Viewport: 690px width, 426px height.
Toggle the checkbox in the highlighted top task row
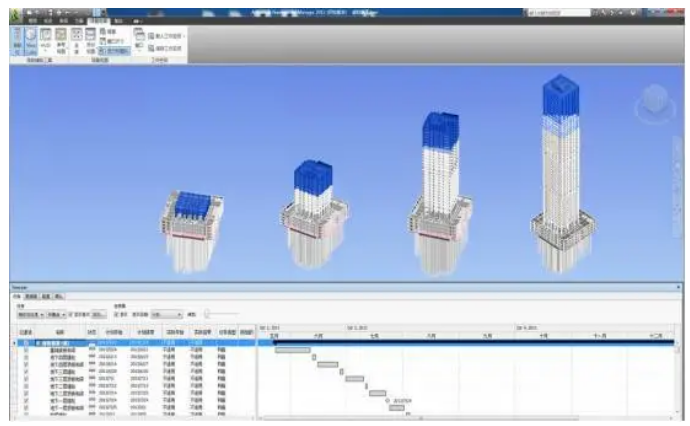click(x=26, y=343)
